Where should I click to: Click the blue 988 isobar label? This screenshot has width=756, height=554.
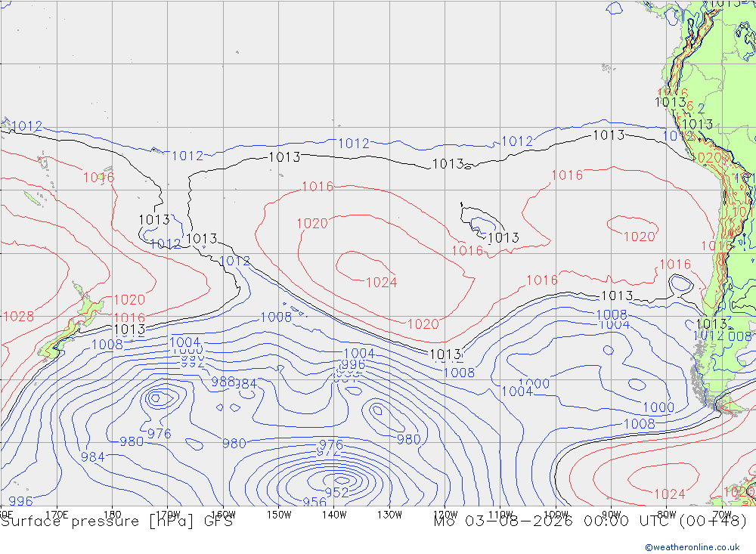223,382
